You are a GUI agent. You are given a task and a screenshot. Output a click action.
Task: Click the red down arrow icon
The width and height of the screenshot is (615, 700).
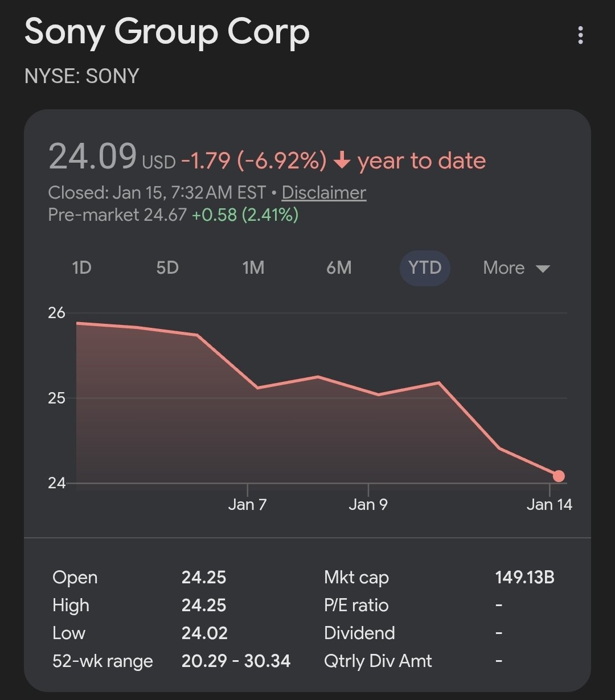pyautogui.click(x=342, y=162)
